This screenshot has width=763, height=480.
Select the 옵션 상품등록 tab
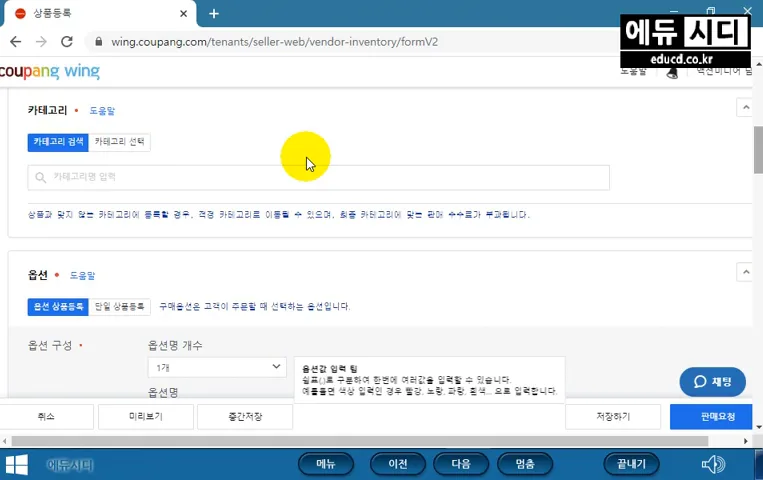[58, 307]
